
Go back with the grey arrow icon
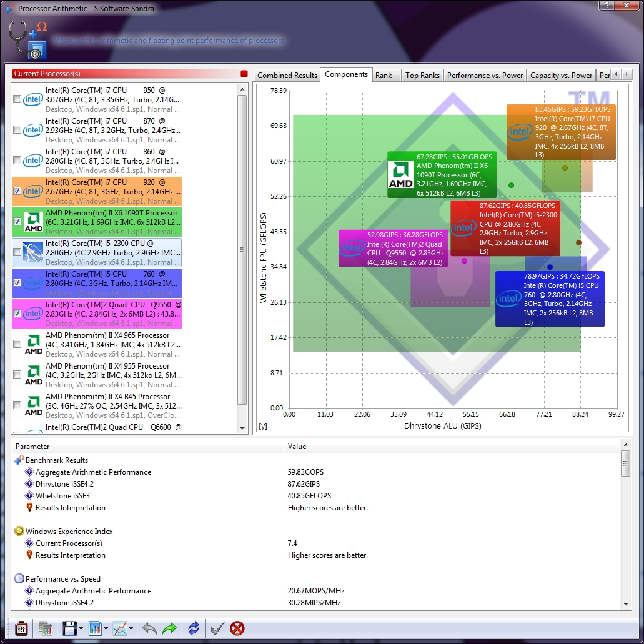(149, 628)
